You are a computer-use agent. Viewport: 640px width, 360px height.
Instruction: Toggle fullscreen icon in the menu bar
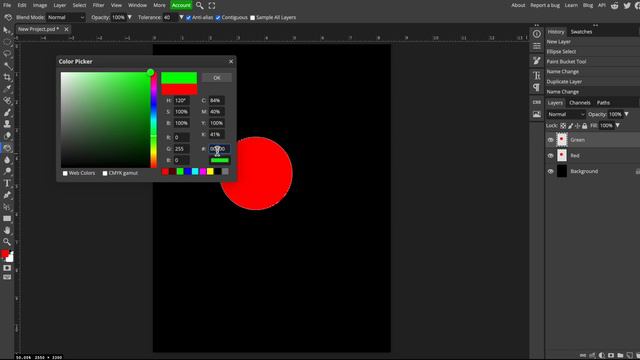click(212, 5)
